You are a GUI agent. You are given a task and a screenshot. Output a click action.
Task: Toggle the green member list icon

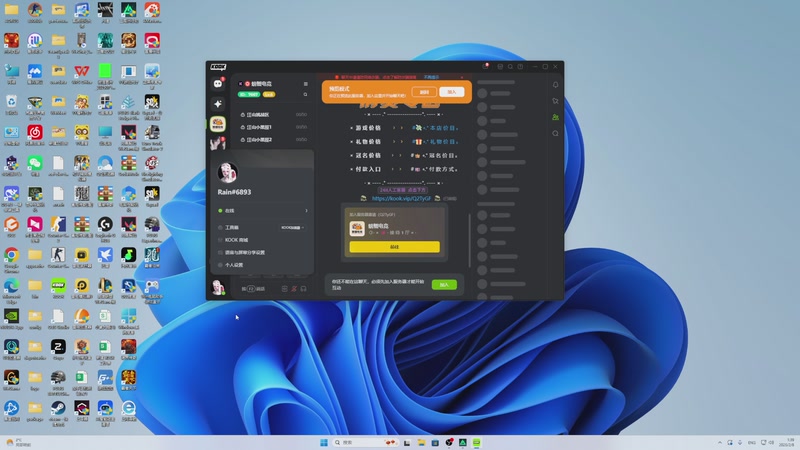pos(555,117)
